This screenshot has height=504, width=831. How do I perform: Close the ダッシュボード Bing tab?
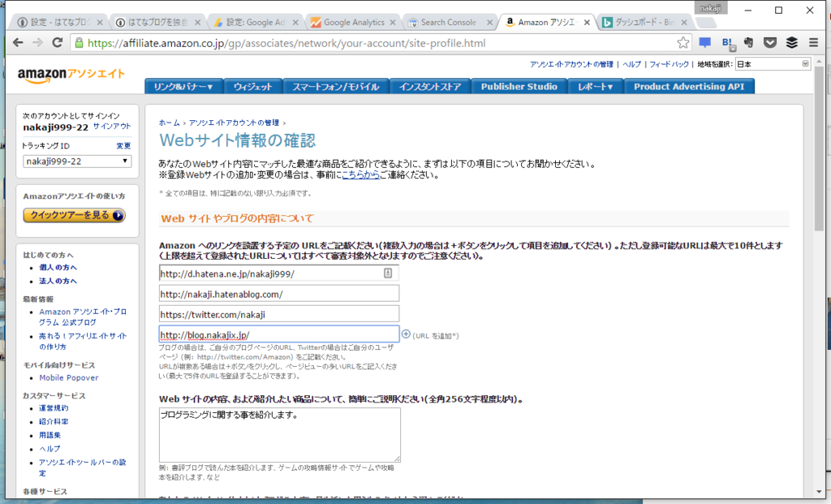(684, 22)
